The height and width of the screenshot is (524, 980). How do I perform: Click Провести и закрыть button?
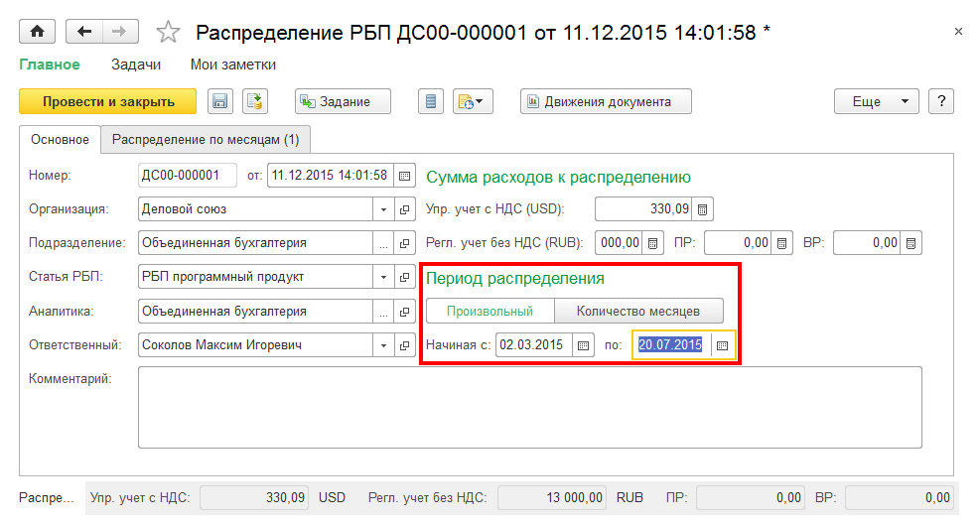coord(108,101)
